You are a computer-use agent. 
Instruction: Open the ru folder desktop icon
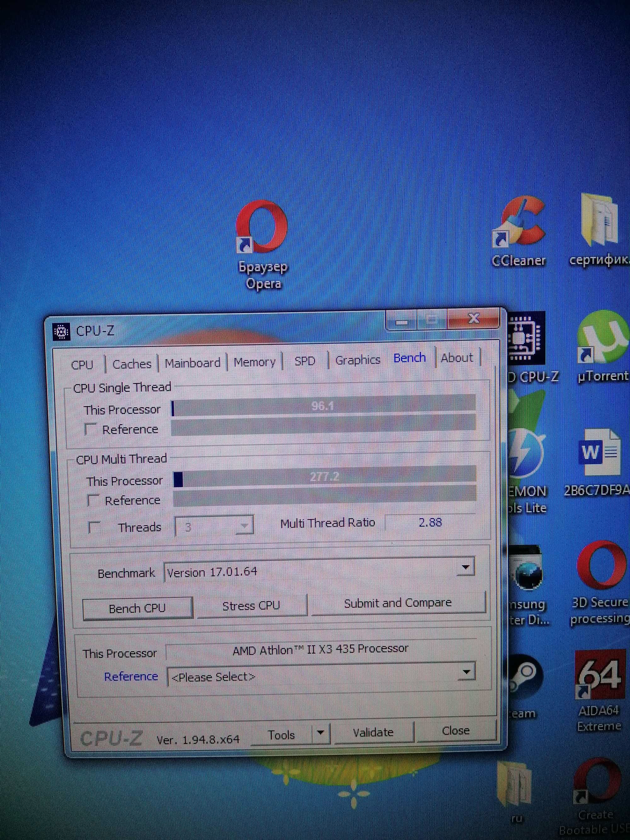515,784
